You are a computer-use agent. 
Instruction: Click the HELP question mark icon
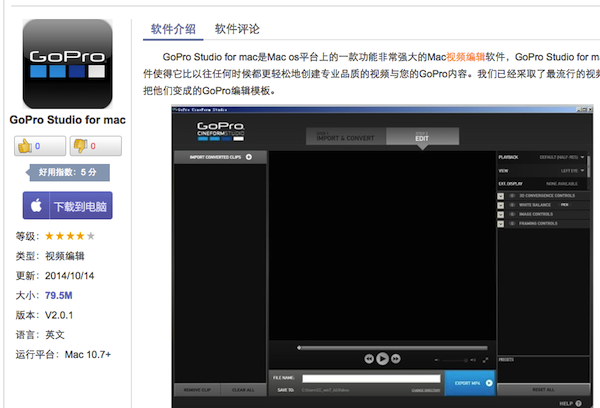pyautogui.click(x=578, y=403)
